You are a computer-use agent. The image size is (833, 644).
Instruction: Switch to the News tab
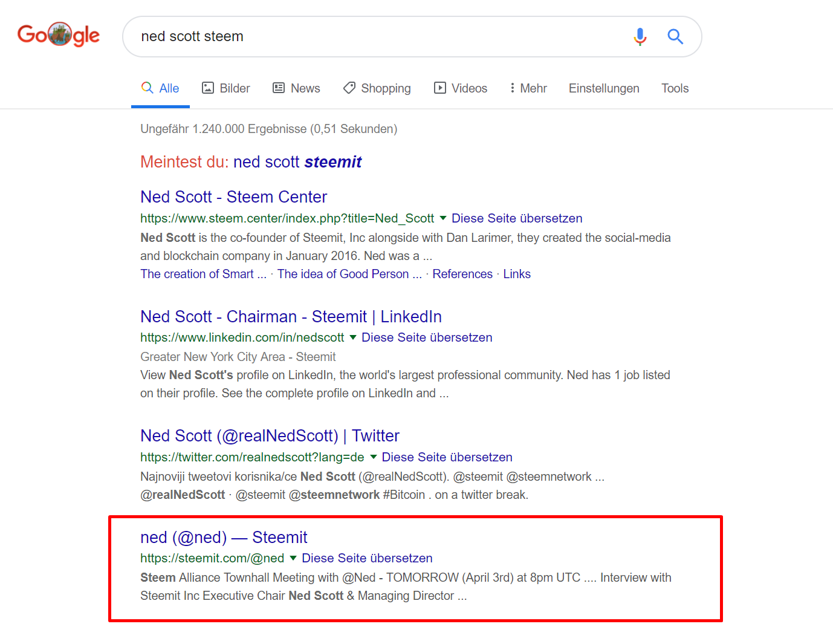(x=296, y=88)
